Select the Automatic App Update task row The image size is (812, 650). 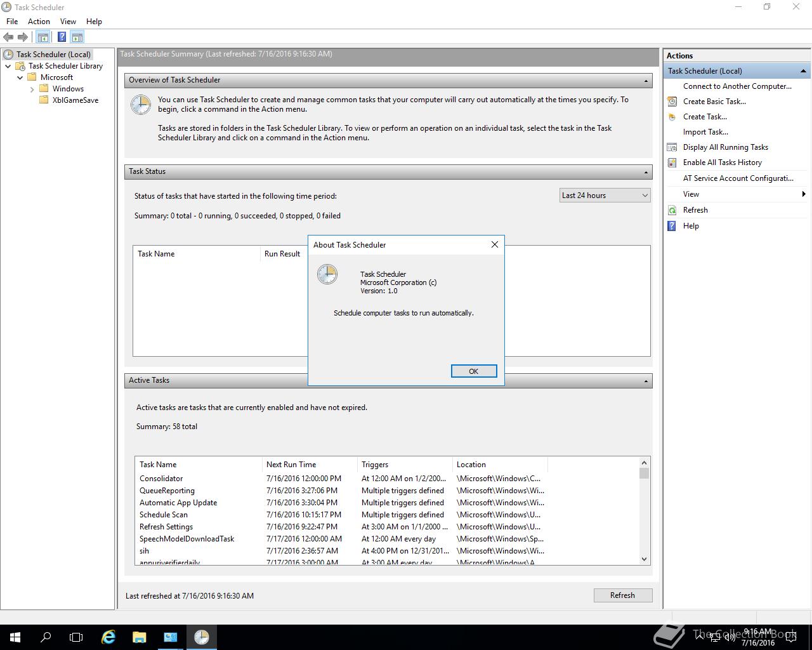tap(341, 503)
